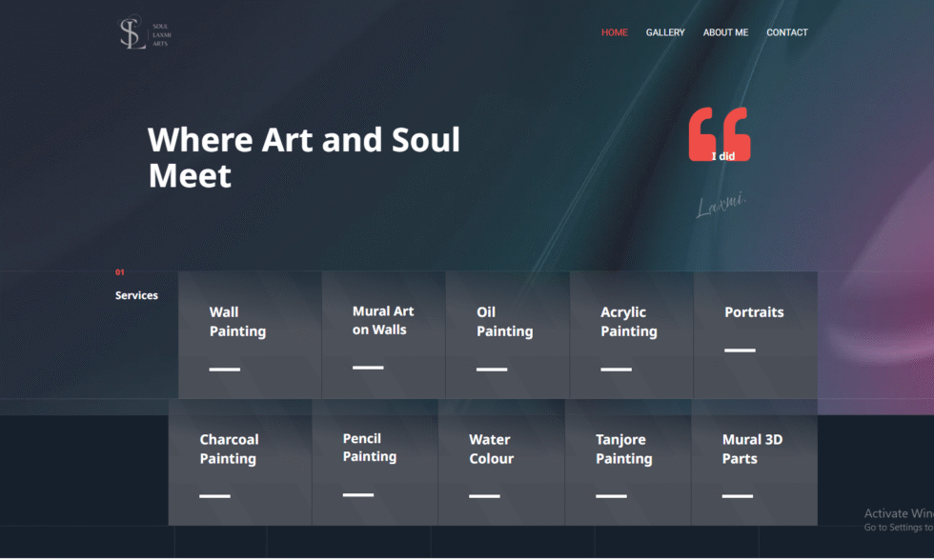Select the Acrylic Painting card
Viewport: 934px width, 560px height.
(x=631, y=335)
